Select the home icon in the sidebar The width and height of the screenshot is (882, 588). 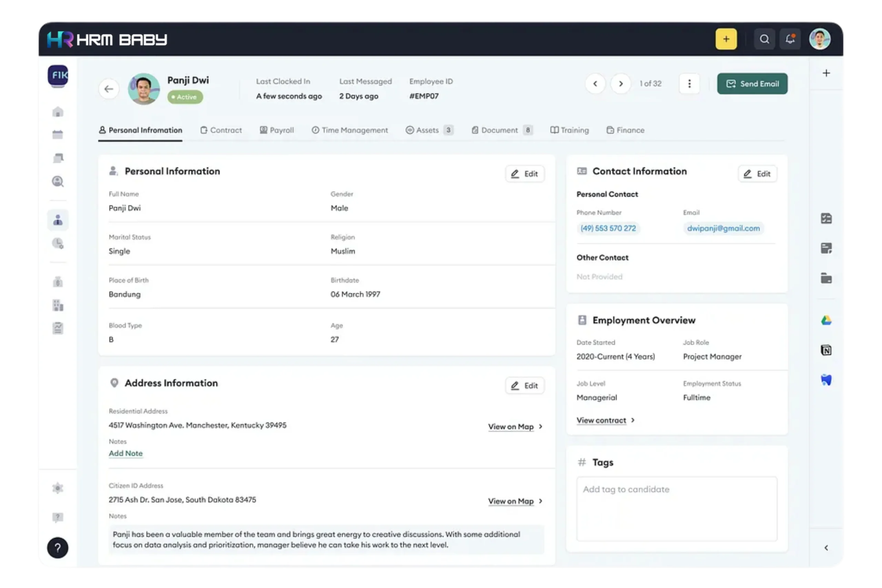[58, 111]
